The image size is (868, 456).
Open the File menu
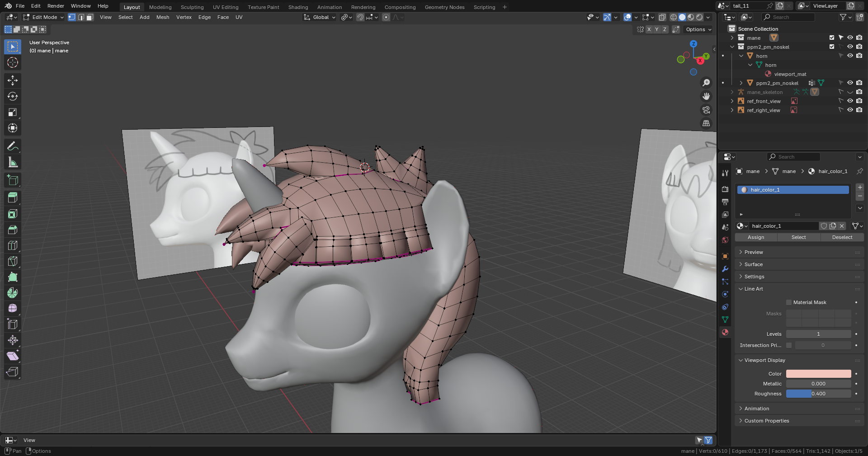20,6
